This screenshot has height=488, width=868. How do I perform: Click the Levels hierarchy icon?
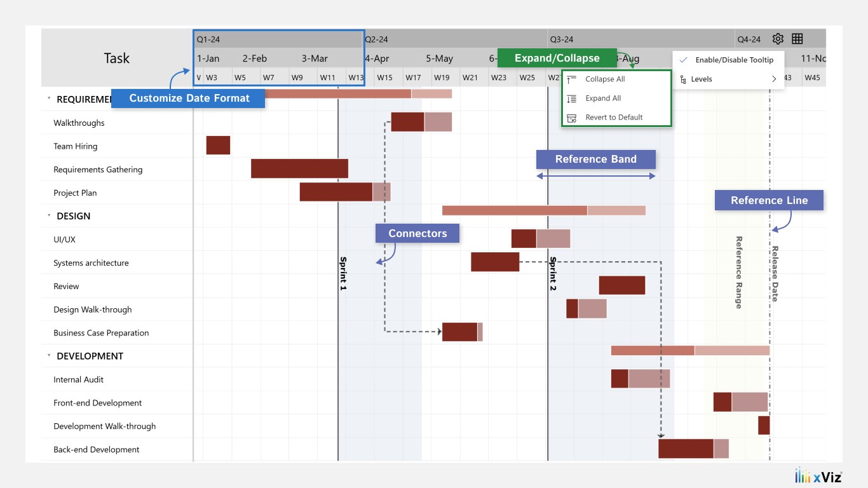(683, 79)
